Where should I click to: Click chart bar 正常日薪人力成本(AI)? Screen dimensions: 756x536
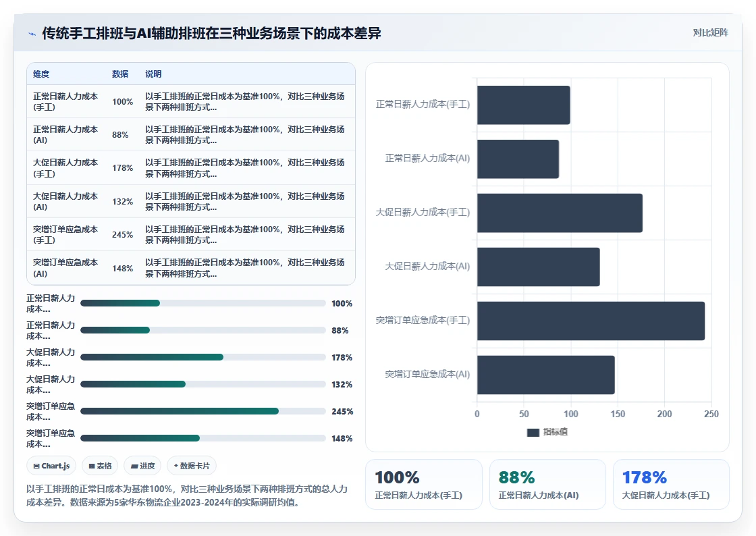pos(518,159)
